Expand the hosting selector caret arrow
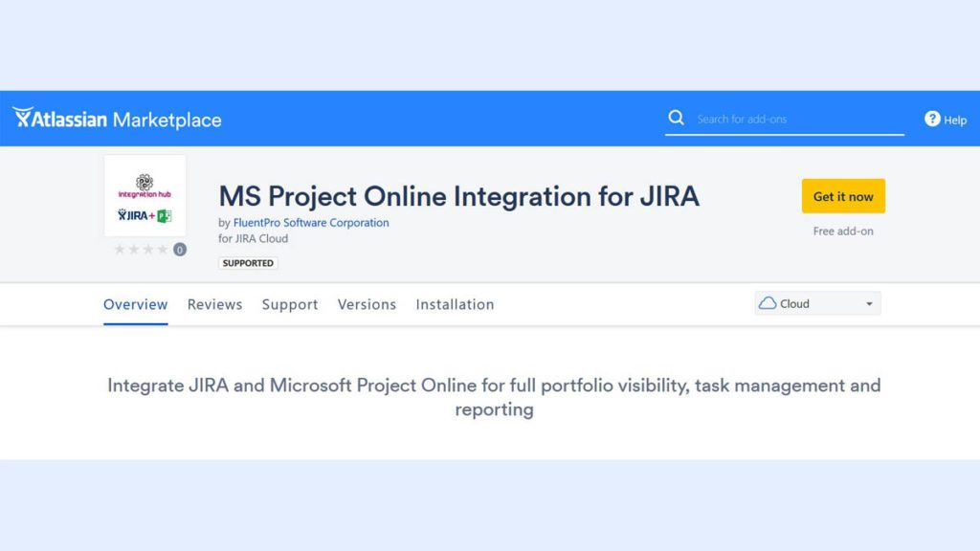This screenshot has height=551, width=980. click(869, 304)
